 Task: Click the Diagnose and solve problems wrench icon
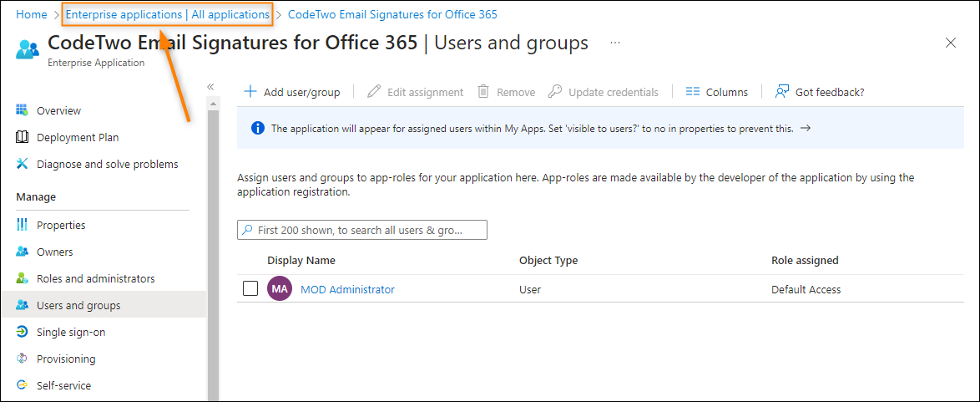[x=22, y=164]
